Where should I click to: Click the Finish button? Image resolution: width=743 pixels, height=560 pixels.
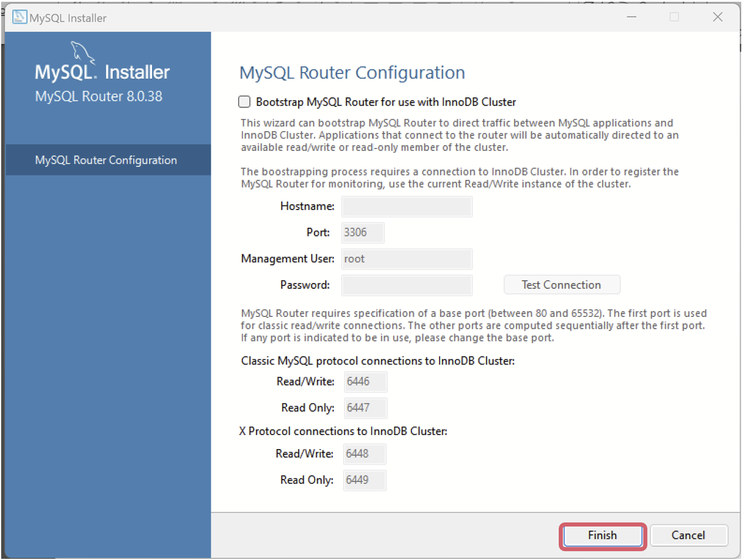(x=603, y=535)
